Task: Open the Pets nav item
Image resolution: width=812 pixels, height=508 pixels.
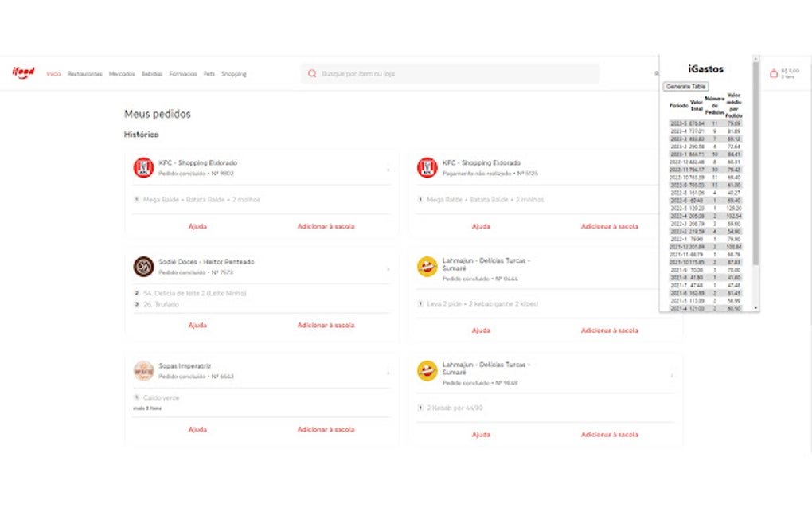Action: (209, 74)
